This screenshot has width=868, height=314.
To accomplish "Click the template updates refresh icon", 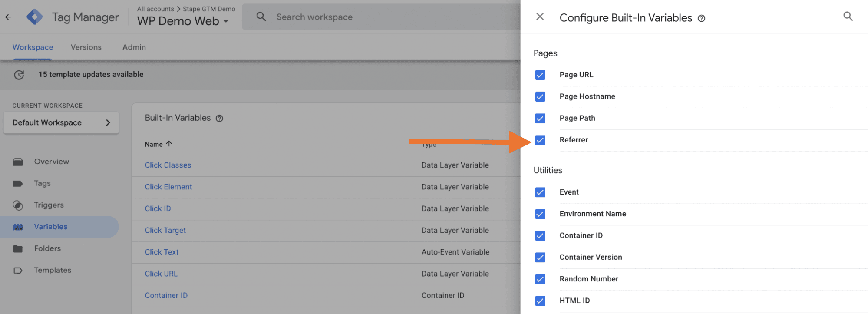I will tap(19, 75).
